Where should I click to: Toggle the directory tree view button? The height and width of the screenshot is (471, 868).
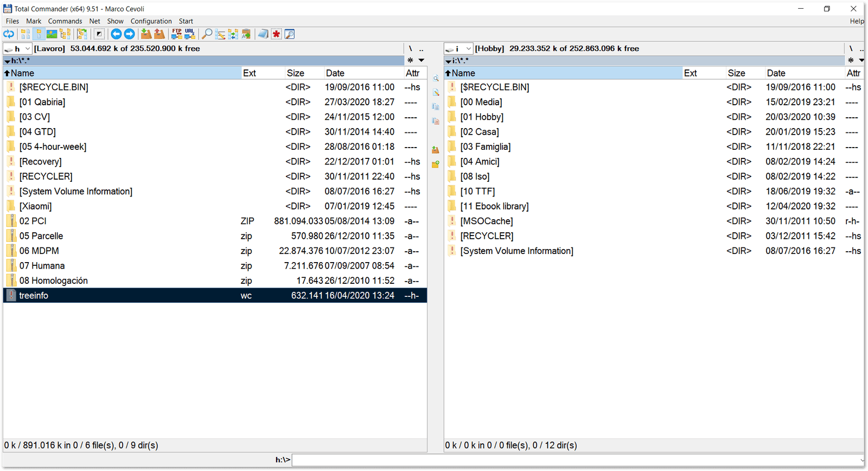tap(65, 34)
